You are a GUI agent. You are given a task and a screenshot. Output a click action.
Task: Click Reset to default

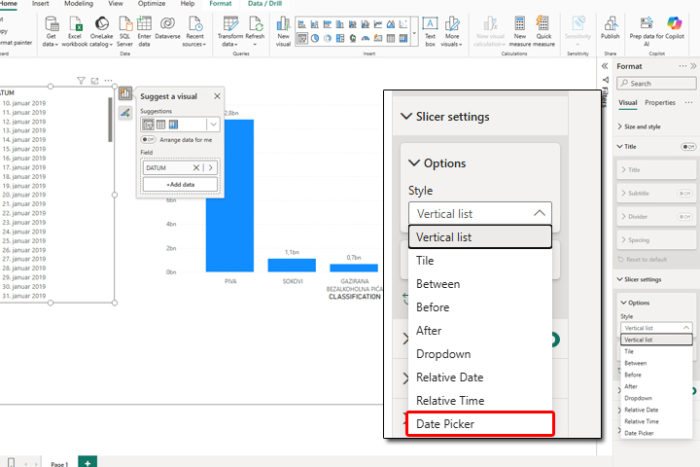tap(642, 259)
